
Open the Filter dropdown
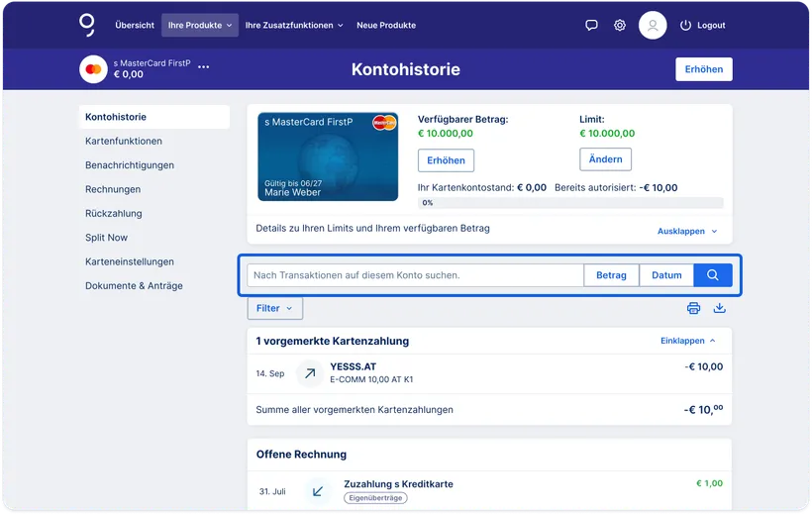[275, 308]
